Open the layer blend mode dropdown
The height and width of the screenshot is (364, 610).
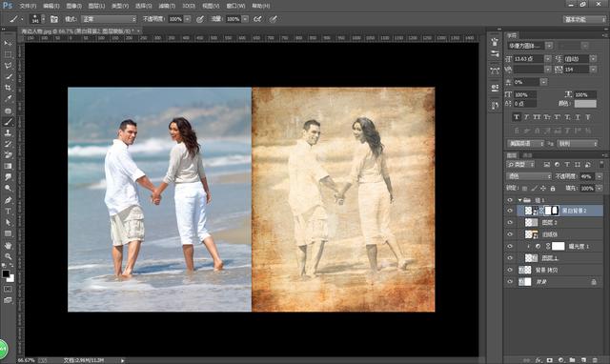(529, 176)
